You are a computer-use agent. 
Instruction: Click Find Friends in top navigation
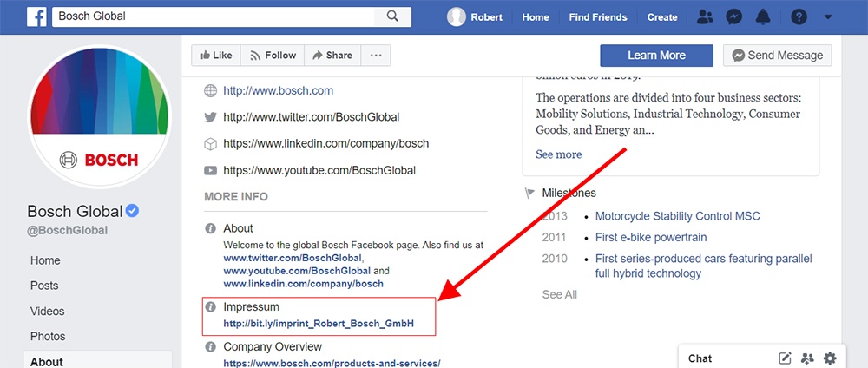pyautogui.click(x=598, y=17)
